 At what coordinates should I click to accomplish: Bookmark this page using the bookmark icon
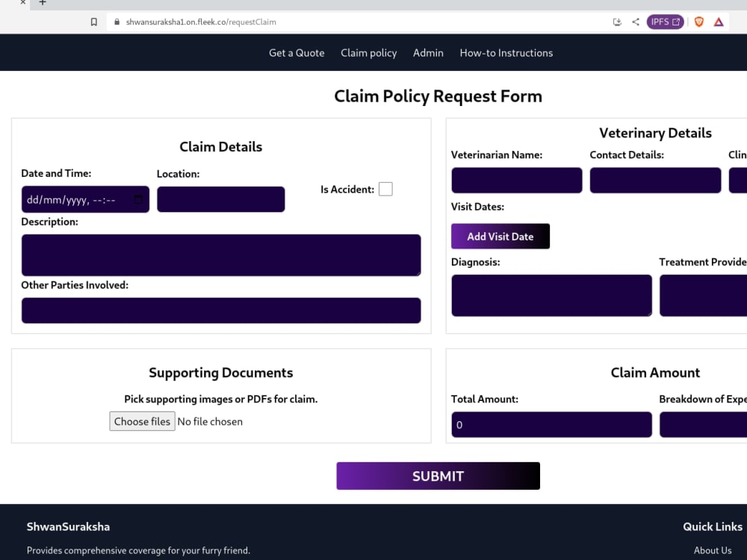pos(94,22)
